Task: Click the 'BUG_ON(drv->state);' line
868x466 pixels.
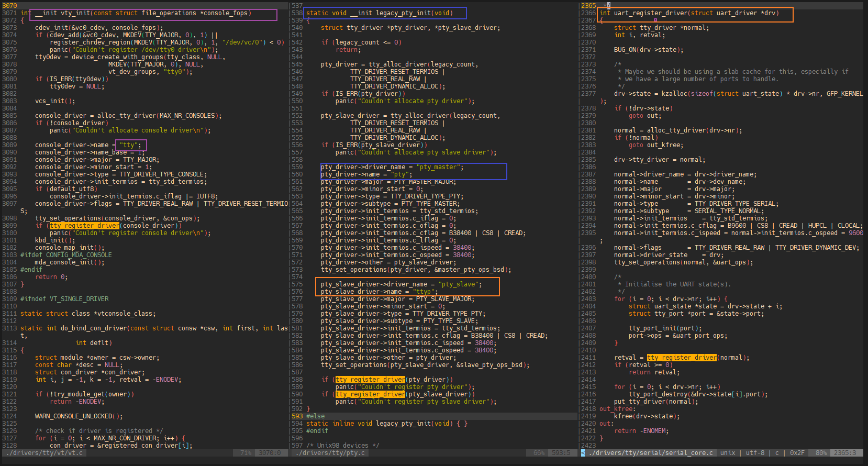Action: (649, 50)
